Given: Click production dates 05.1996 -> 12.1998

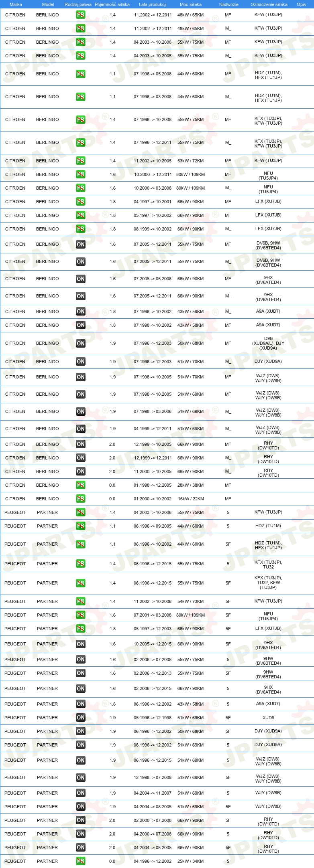Looking at the screenshot, I should (x=153, y=718).
